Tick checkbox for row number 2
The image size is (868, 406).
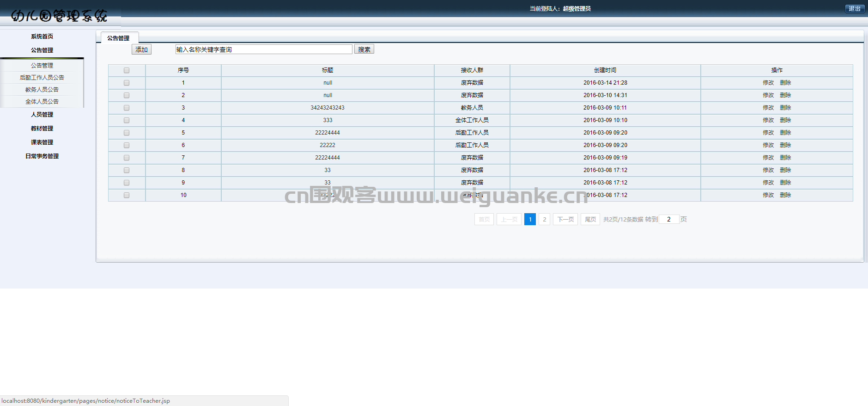(127, 95)
